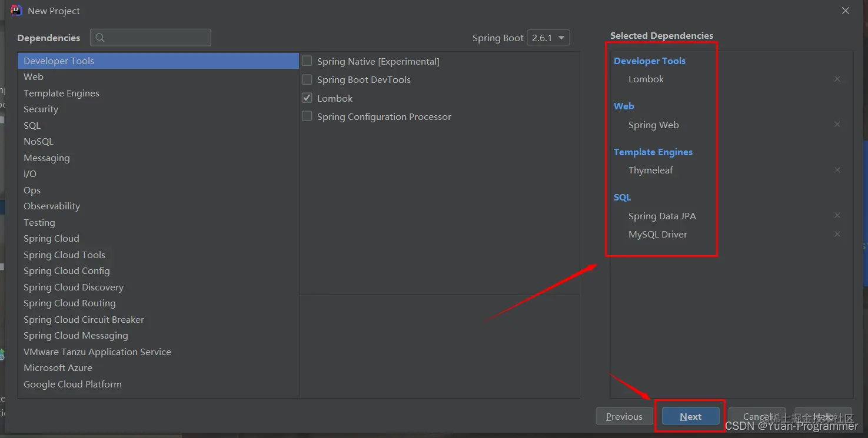Open the Testing category
This screenshot has width=868, height=438.
[x=158, y=222]
